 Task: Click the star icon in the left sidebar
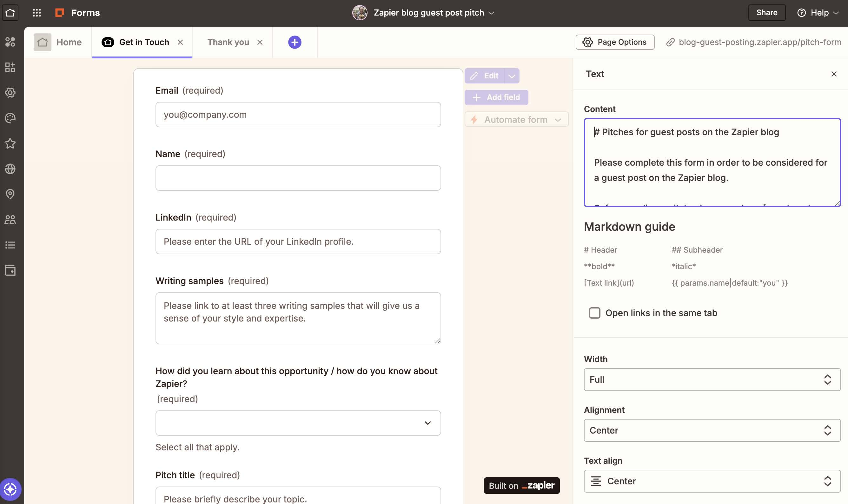[x=10, y=143]
